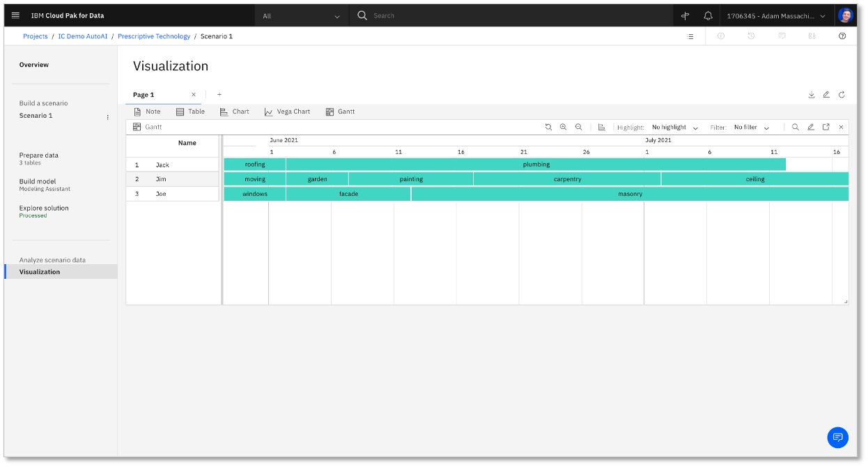
Task: Click the top search input field
Action: [516, 15]
